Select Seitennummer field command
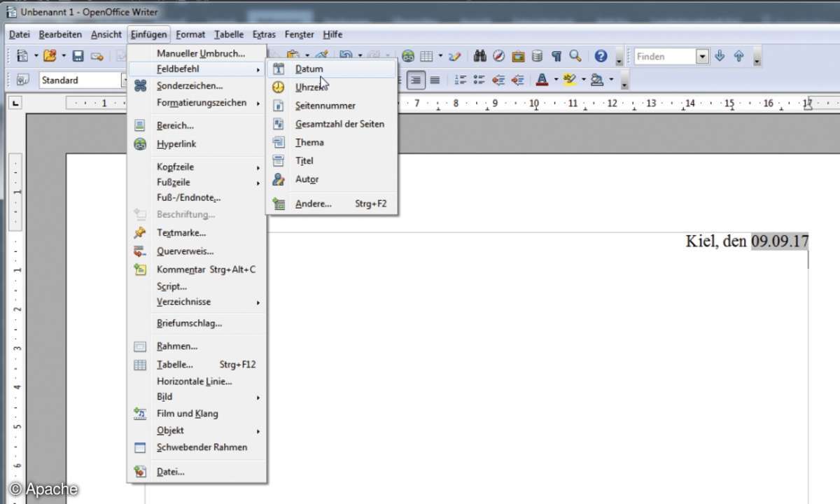 coord(332,106)
